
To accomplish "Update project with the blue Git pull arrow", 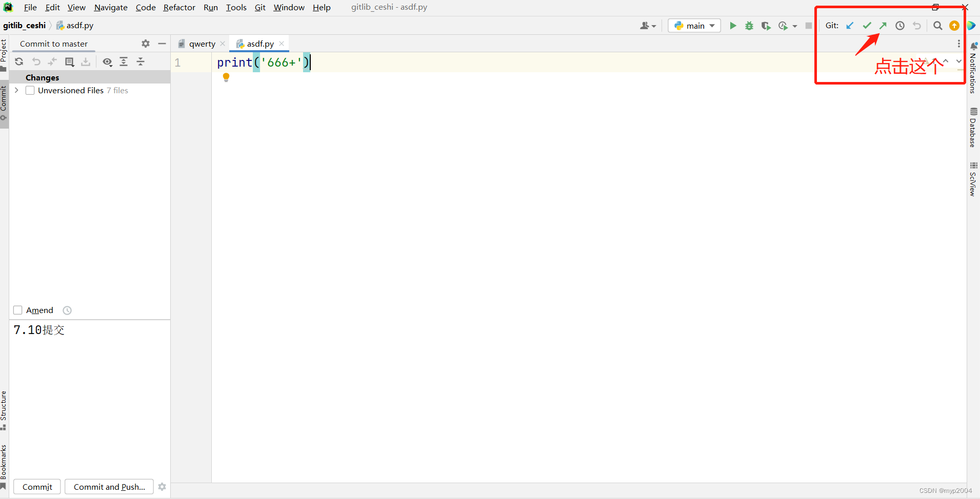I will coord(850,25).
